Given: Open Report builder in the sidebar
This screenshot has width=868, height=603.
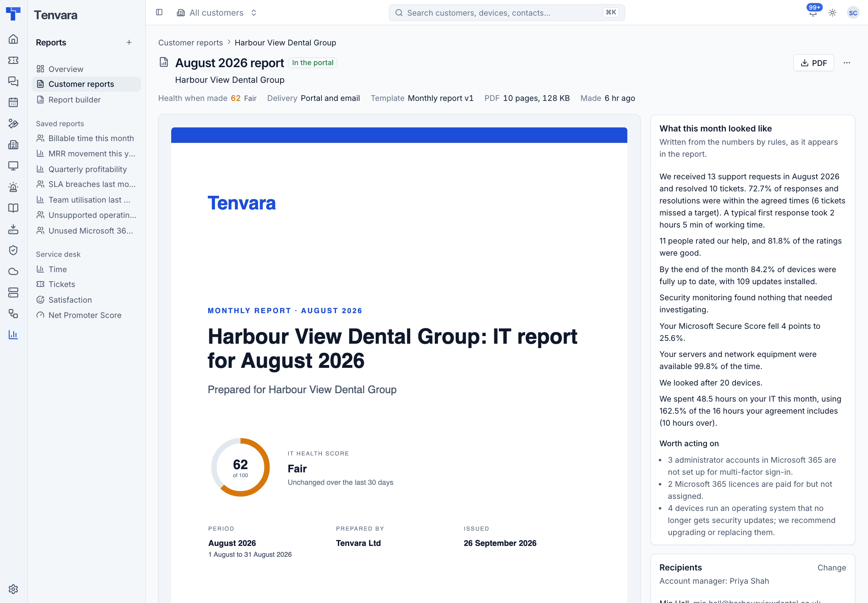Looking at the screenshot, I should pyautogui.click(x=86, y=100).
